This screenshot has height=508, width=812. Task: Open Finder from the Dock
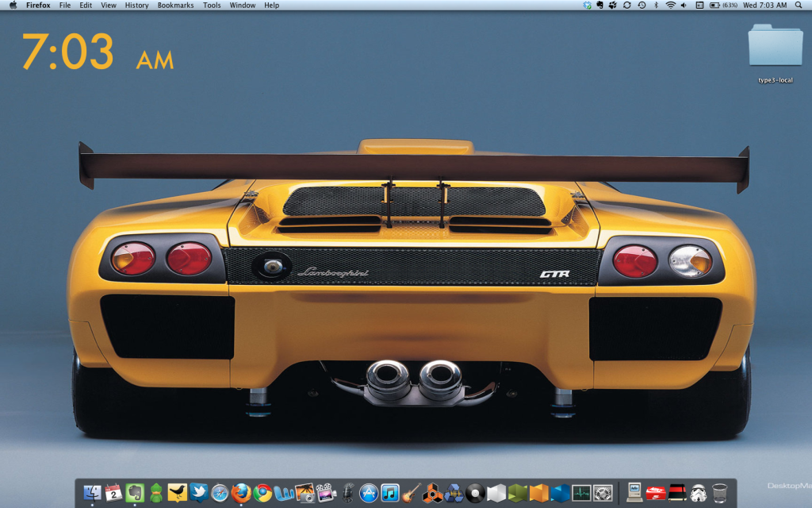[x=92, y=492]
